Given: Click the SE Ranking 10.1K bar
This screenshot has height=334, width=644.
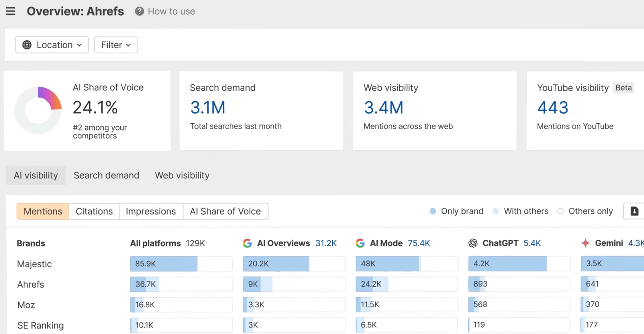Looking at the screenshot, I should pyautogui.click(x=181, y=325).
